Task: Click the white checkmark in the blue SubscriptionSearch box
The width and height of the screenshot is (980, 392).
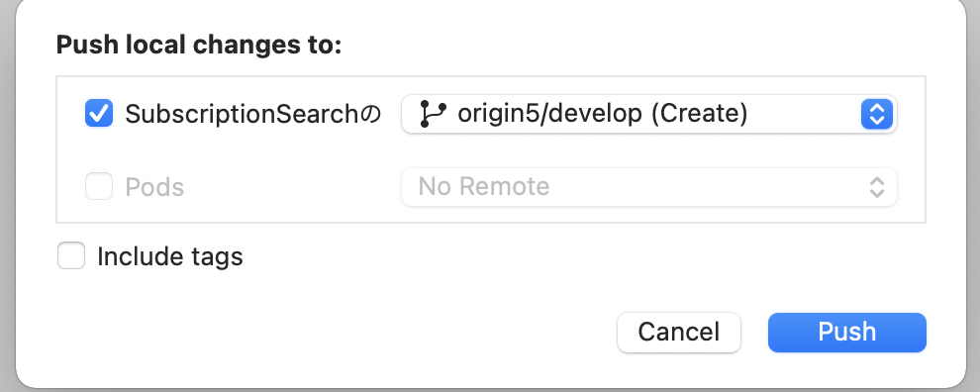Action: pyautogui.click(x=99, y=114)
